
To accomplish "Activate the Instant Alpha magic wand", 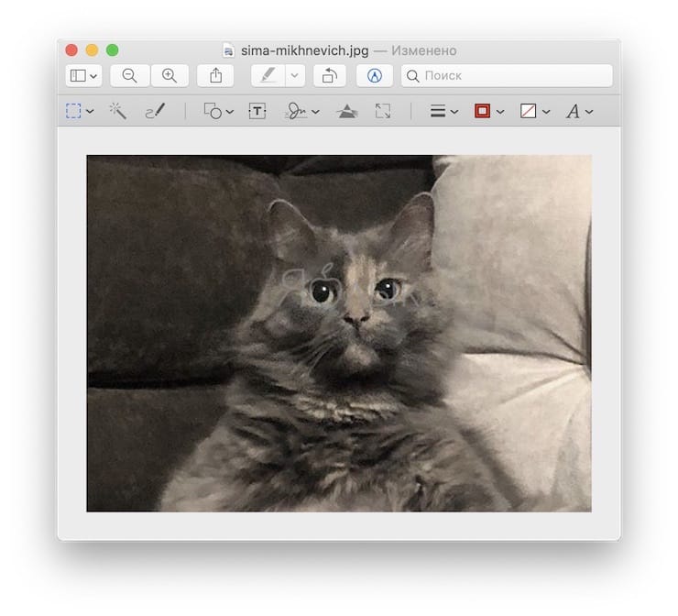I will coord(117,111).
